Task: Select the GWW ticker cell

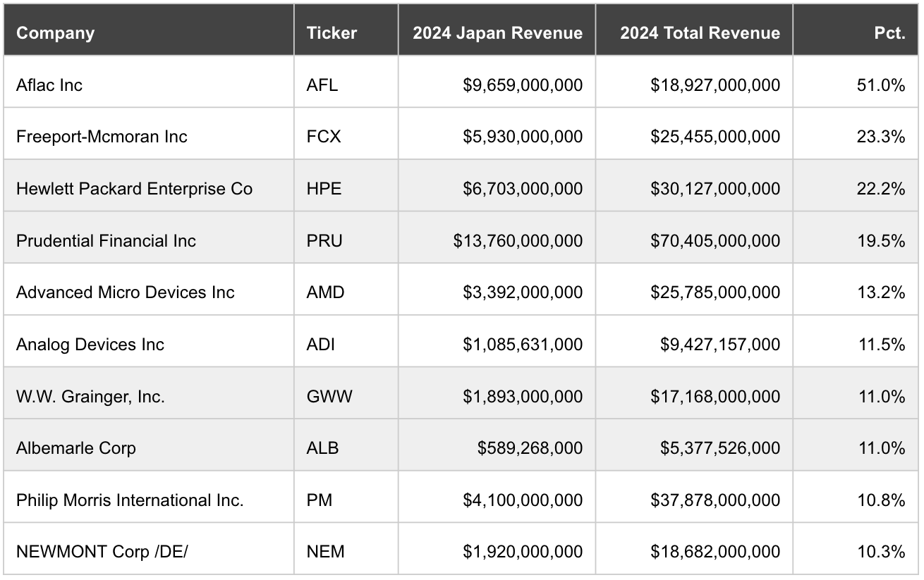Action: [x=346, y=393]
